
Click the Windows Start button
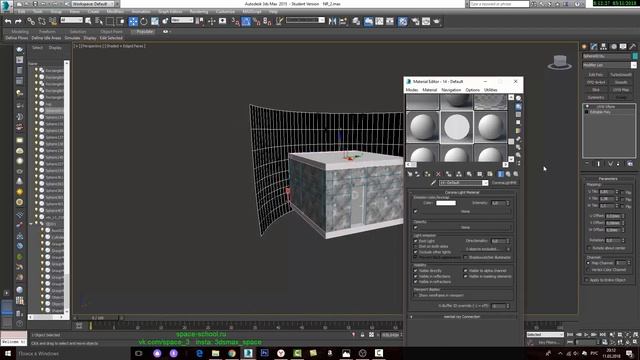[x=7, y=353]
